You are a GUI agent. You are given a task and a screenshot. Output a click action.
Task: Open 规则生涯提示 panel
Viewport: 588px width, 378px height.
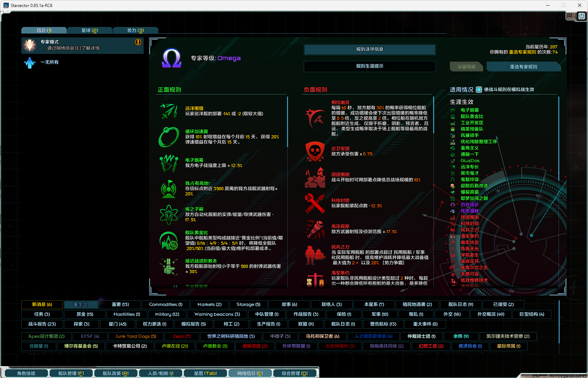click(x=370, y=66)
